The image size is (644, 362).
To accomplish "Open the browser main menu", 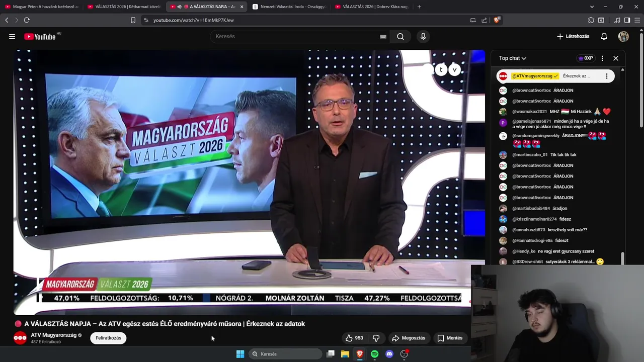I will [636, 20].
